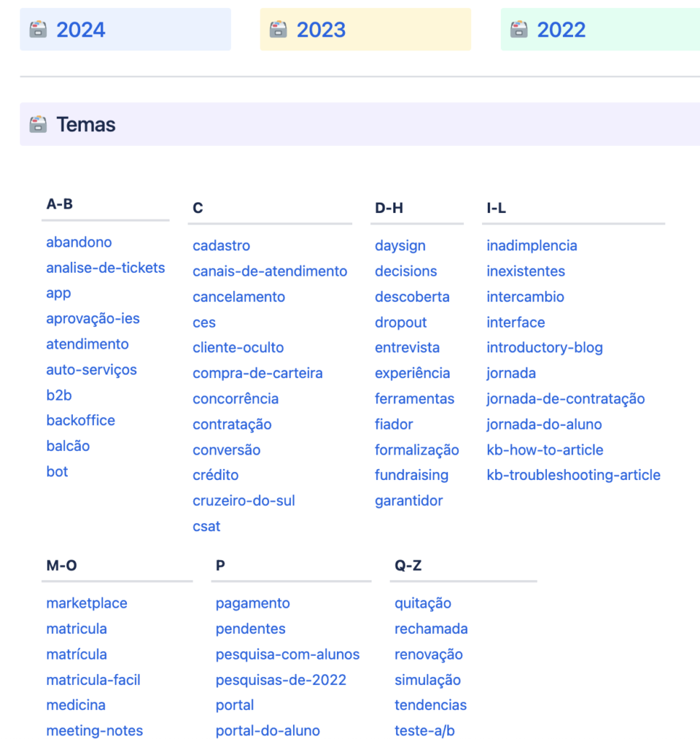This screenshot has height=739, width=700.
Task: Select the analise-de-tickets label
Action: (105, 268)
